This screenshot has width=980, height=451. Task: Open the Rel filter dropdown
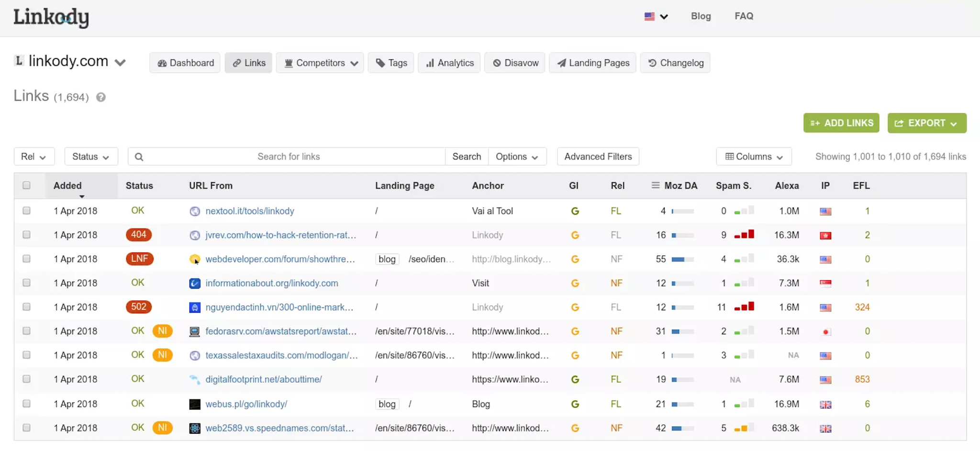click(x=34, y=156)
